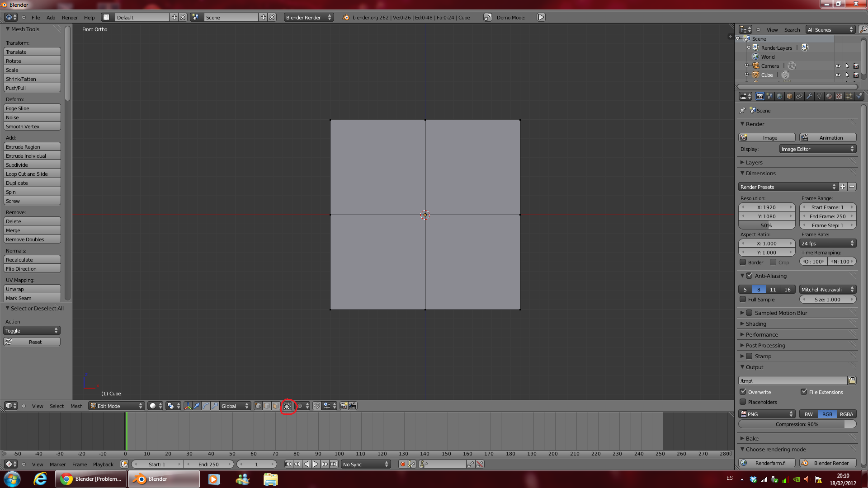The height and width of the screenshot is (488, 868).
Task: Click the snap magnet icon
Action: 317,406
